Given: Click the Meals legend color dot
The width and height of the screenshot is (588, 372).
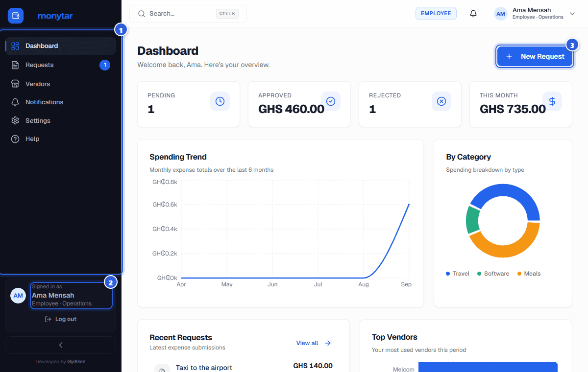Looking at the screenshot, I should [x=519, y=274].
